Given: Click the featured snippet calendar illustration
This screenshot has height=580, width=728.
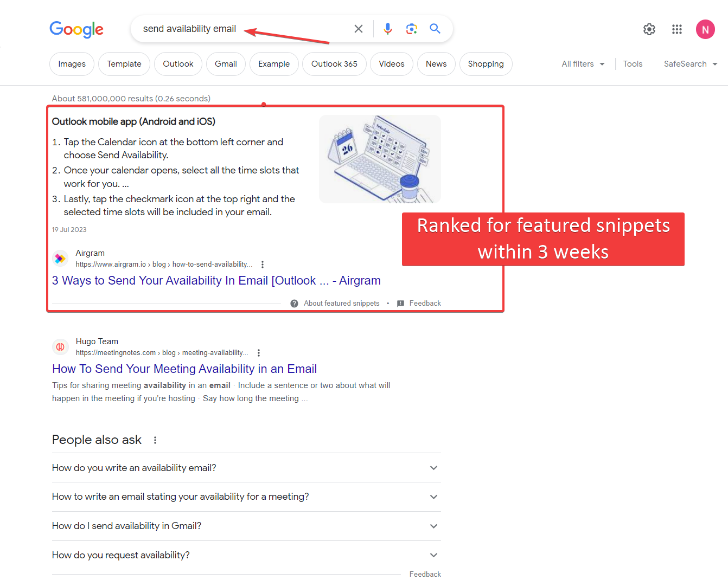Looking at the screenshot, I should (x=380, y=159).
